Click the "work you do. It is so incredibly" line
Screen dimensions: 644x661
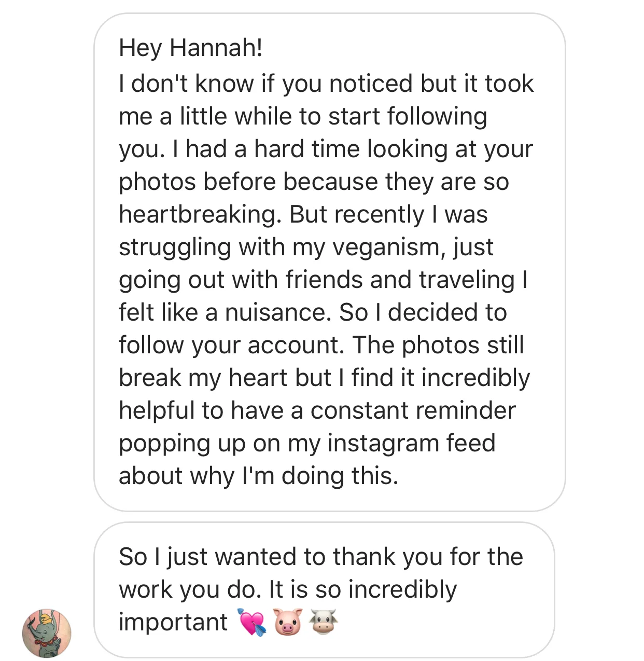pyautogui.click(x=288, y=589)
